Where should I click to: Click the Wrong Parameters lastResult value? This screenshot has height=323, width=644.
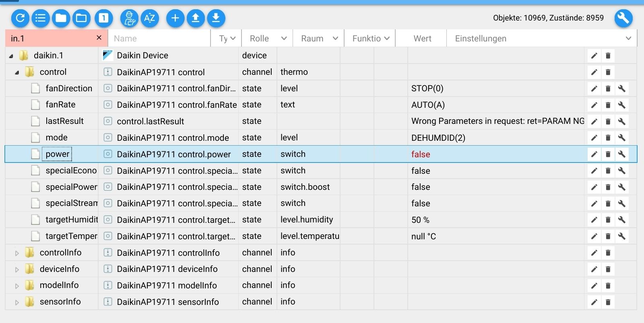(x=497, y=121)
